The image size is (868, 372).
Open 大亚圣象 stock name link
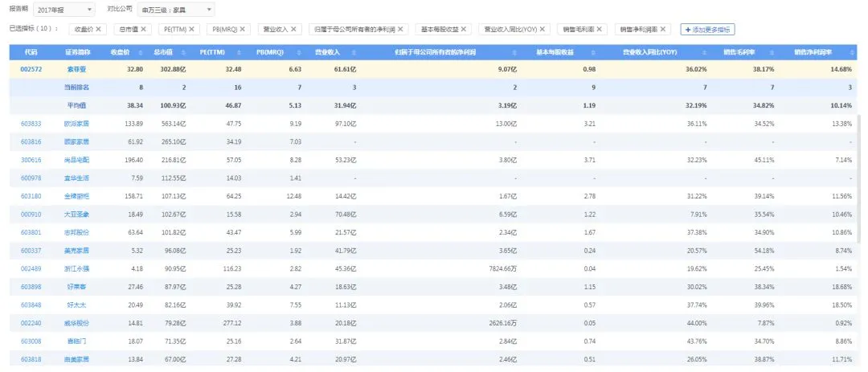pos(77,215)
